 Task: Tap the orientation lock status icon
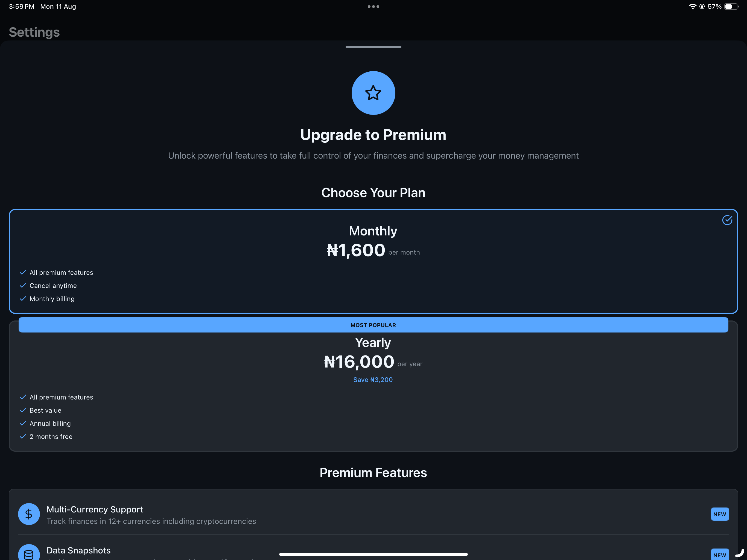[x=702, y=6]
